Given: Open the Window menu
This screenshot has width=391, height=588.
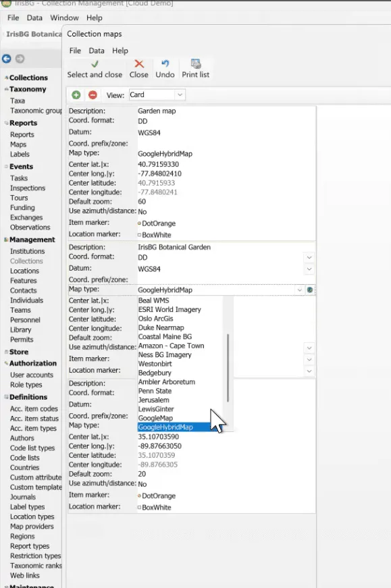Looking at the screenshot, I should pyautogui.click(x=65, y=18).
